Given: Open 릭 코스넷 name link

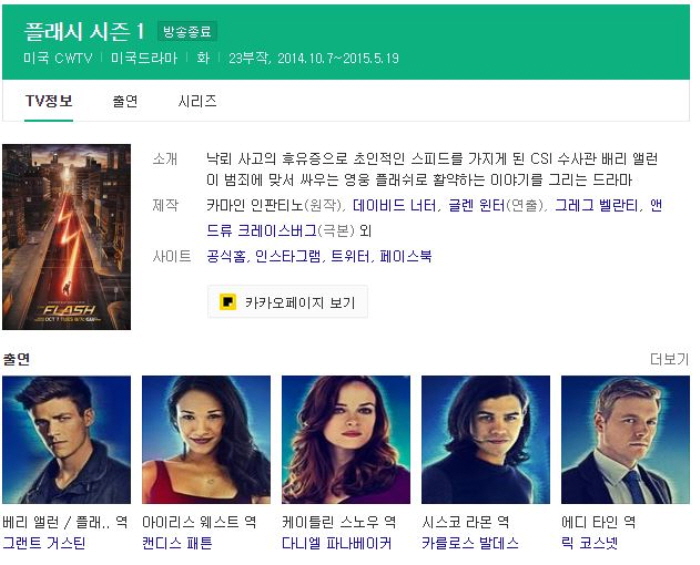Looking at the screenshot, I should pos(589,543).
